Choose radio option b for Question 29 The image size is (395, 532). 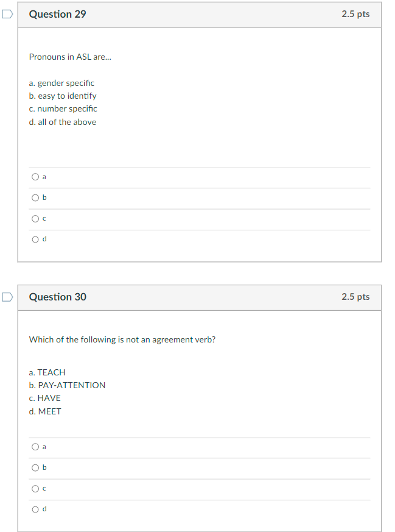35,198
